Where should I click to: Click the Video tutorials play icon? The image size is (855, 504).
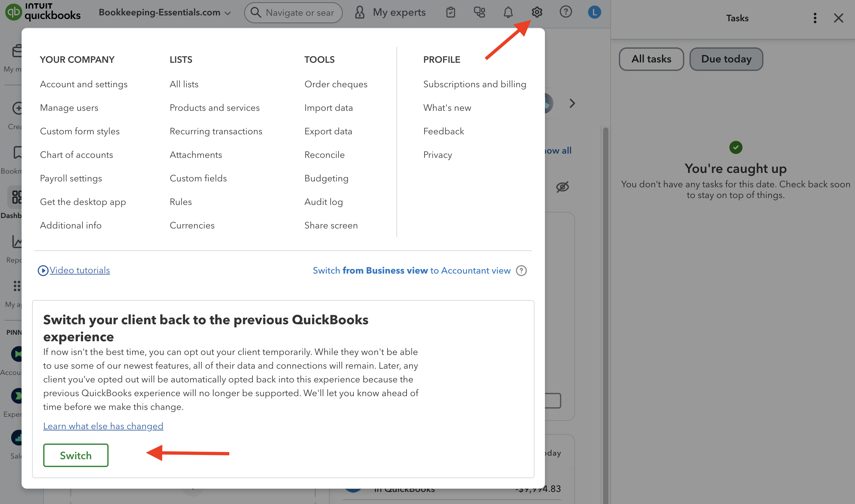(x=43, y=270)
